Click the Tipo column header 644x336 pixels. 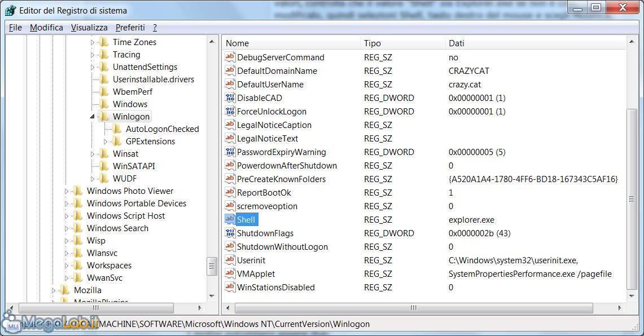(402, 43)
